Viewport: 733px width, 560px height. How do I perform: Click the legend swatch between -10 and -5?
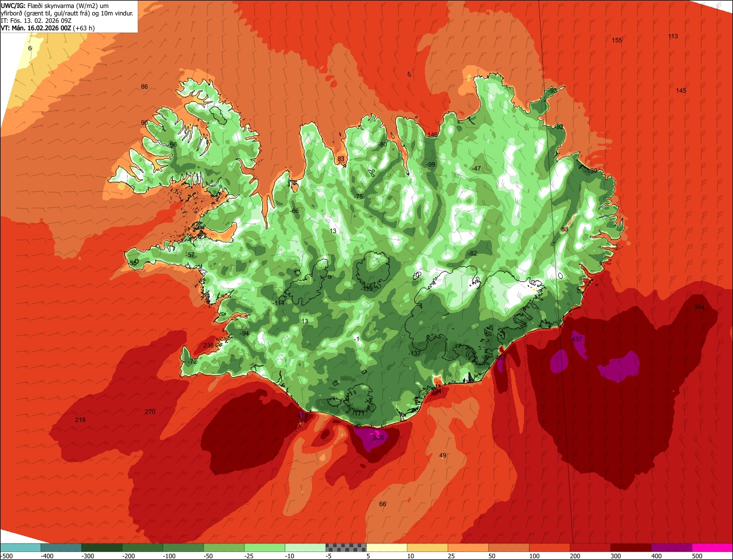[305, 547]
